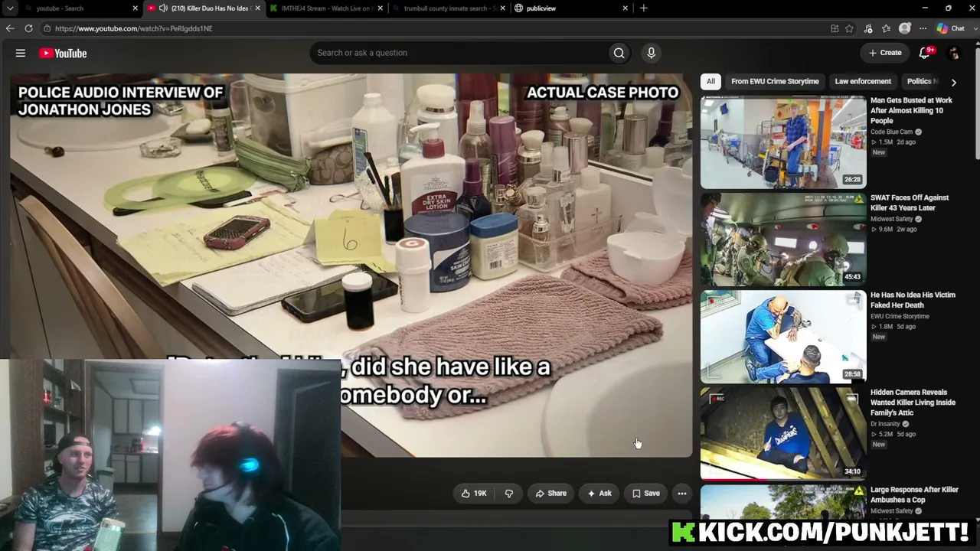The height and width of the screenshot is (551, 980).
Task: Open 'SWAT Faces Off Against Killer' title
Action: [910, 203]
